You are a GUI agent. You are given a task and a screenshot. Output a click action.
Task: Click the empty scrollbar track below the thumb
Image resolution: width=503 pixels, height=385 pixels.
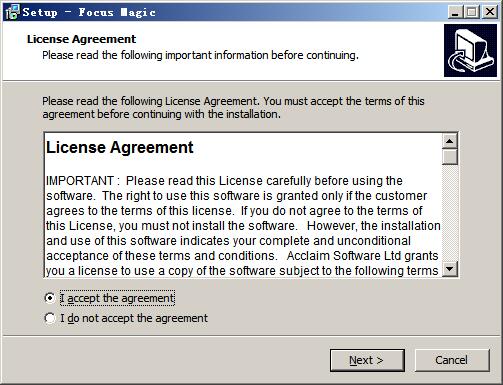point(450,213)
